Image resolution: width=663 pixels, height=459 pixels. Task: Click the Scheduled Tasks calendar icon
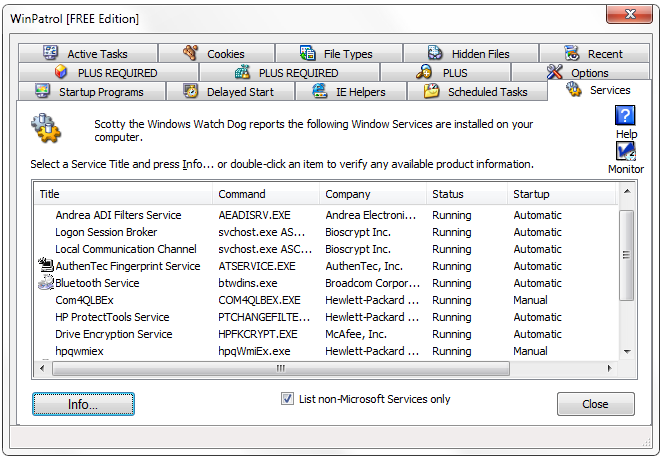pos(431,90)
